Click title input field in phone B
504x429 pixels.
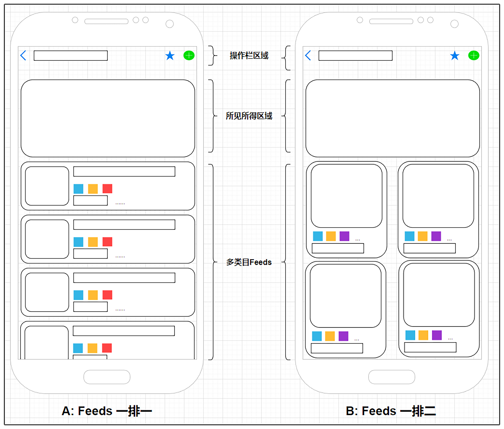pyautogui.click(x=355, y=55)
